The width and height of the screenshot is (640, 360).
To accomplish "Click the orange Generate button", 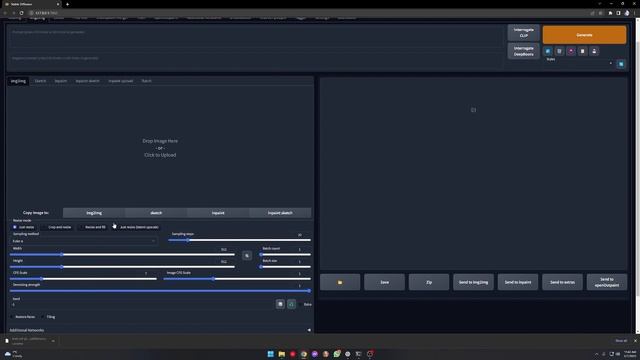I will (584, 35).
